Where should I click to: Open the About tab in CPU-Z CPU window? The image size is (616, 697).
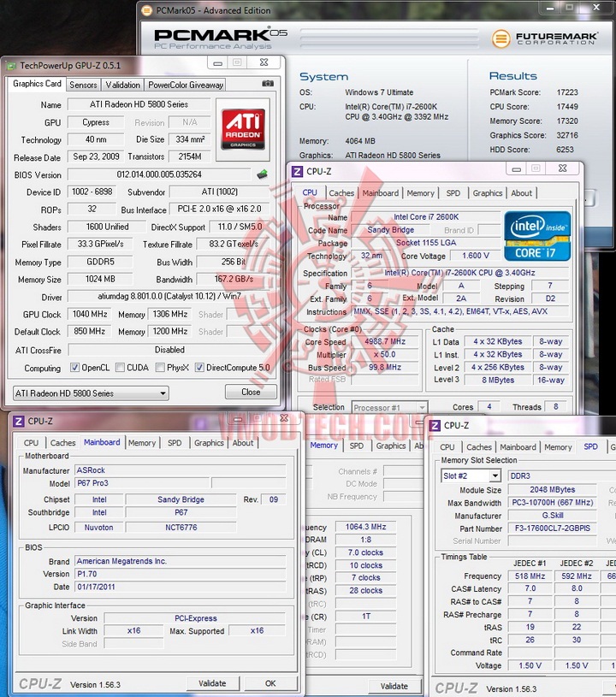521,193
